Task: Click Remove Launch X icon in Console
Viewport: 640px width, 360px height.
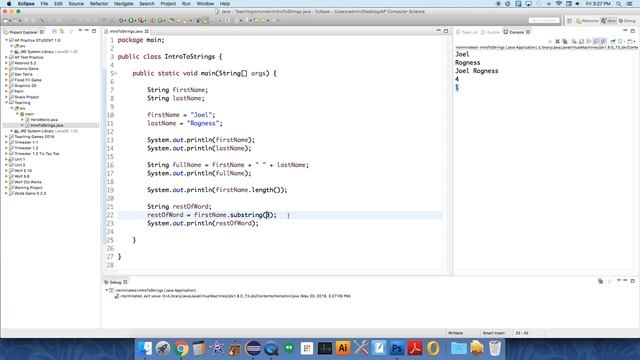Action: [557, 42]
